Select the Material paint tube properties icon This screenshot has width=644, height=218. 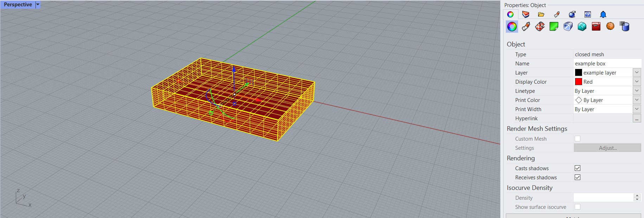click(526, 27)
